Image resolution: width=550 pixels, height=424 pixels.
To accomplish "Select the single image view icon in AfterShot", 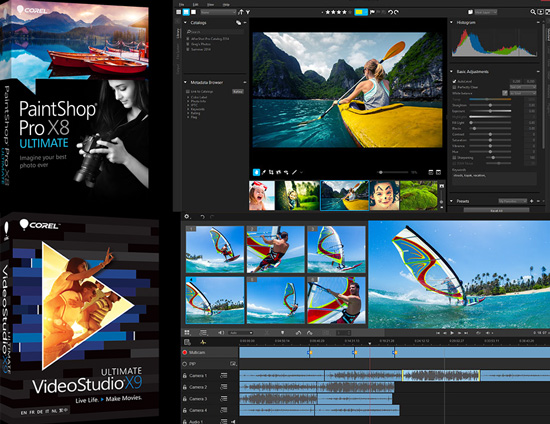I will click(193, 12).
